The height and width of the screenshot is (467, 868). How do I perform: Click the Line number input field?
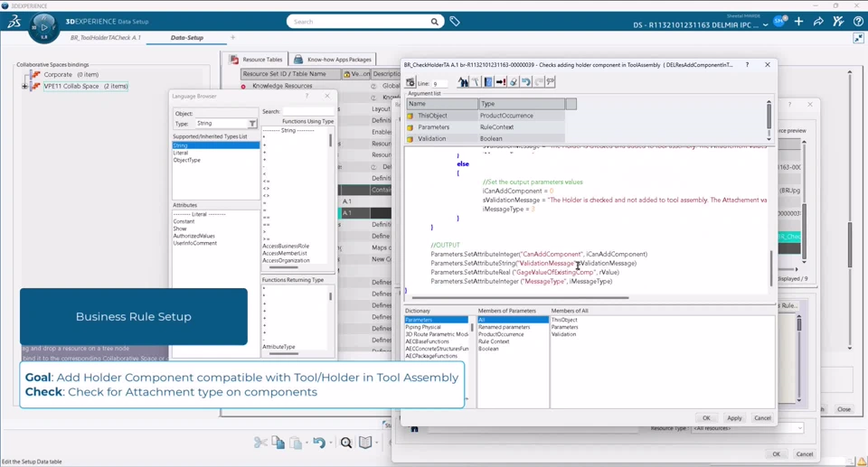click(x=439, y=83)
